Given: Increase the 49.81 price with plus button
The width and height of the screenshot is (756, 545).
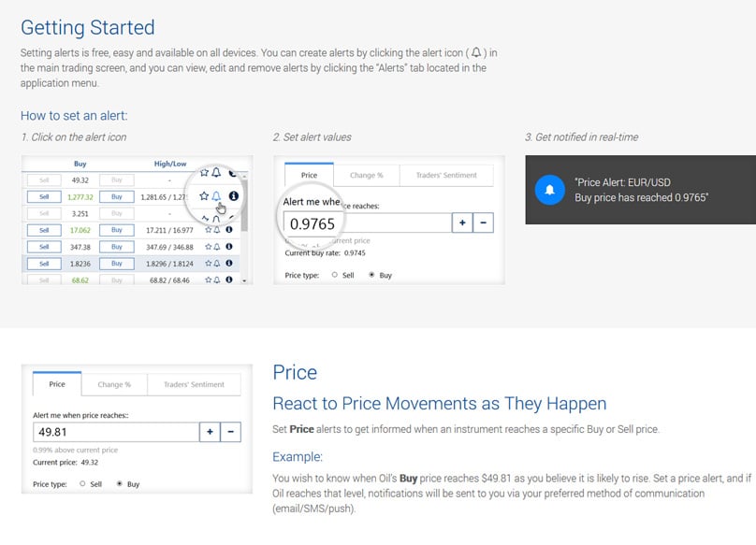Looking at the screenshot, I should [x=210, y=432].
